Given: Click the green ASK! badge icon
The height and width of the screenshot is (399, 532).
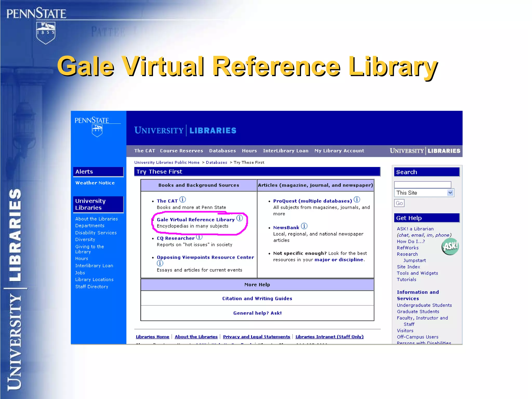Looking at the screenshot, I should pyautogui.click(x=450, y=246).
